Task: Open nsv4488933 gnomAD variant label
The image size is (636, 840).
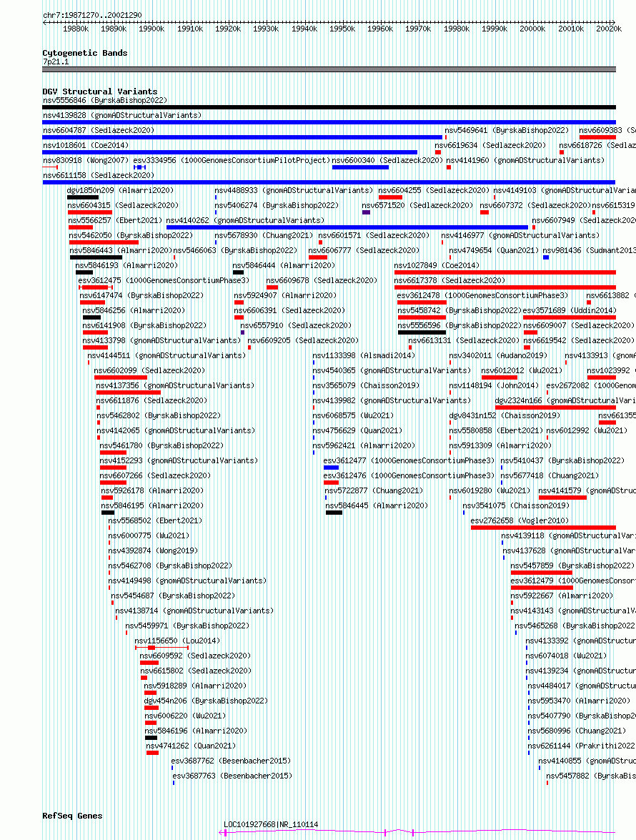Action: click(294, 190)
